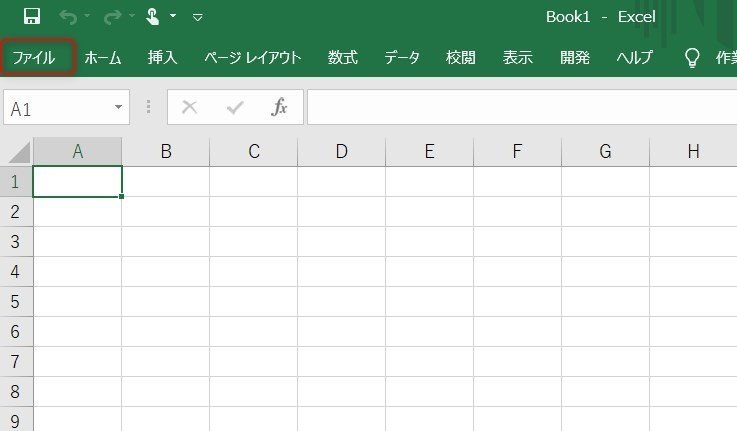Image resolution: width=737 pixels, height=431 pixels.
Task: Switch to the 数式 ribbon tab
Action: (x=342, y=58)
